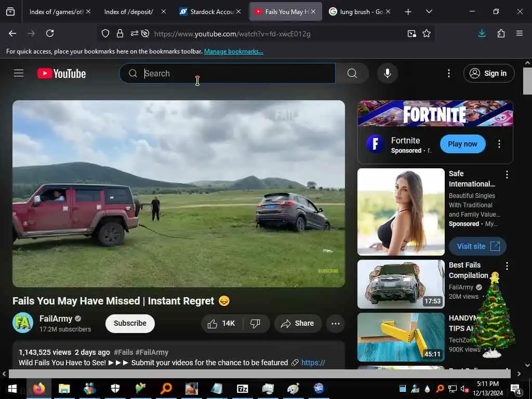The height and width of the screenshot is (399, 532).
Task: Open options for Best Fails Compilation video
Action: (x=507, y=266)
